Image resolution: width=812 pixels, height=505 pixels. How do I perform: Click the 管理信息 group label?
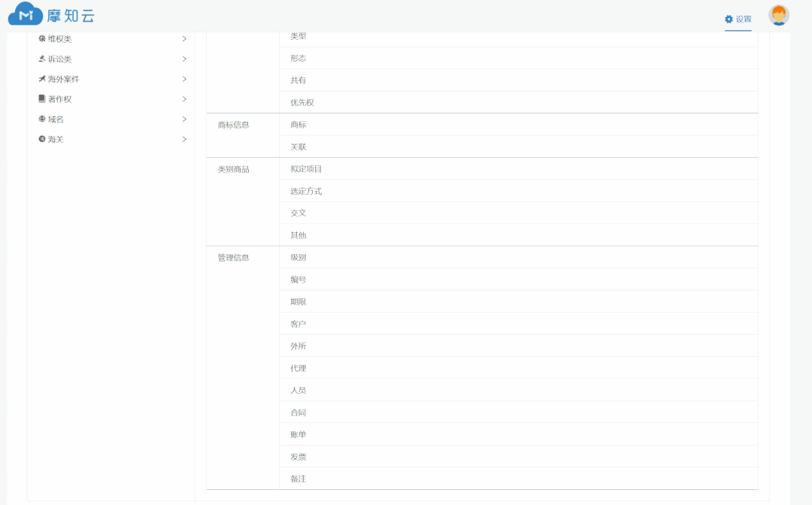234,258
